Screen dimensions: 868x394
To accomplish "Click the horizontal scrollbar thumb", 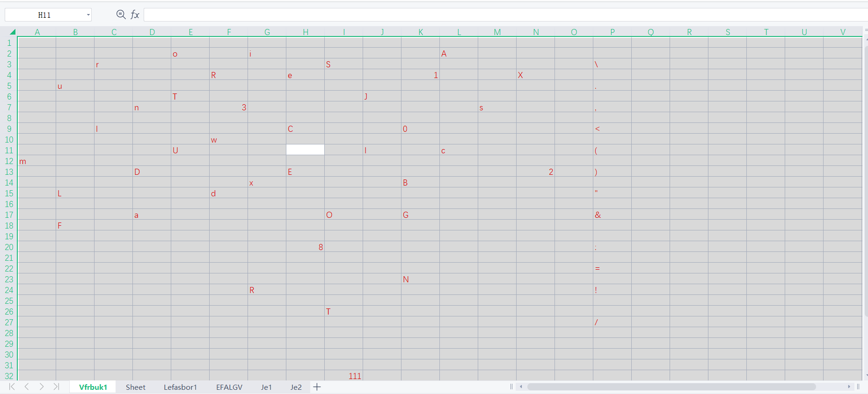I will [671, 387].
